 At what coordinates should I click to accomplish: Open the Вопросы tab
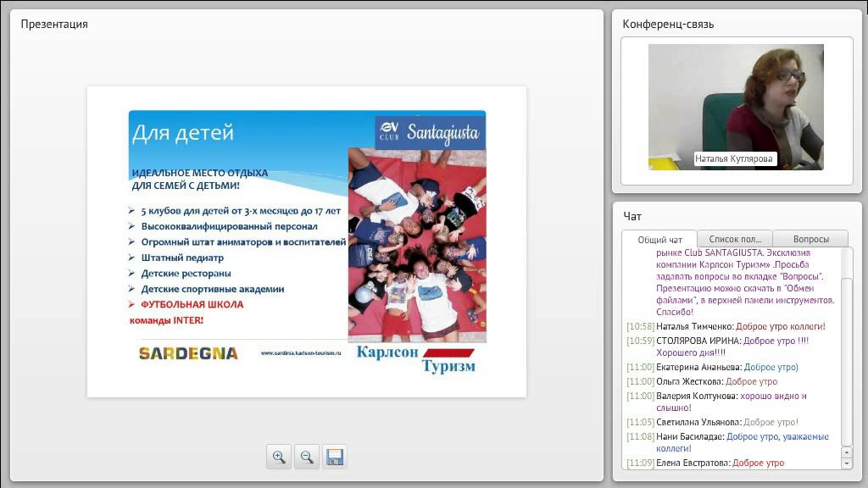point(811,239)
